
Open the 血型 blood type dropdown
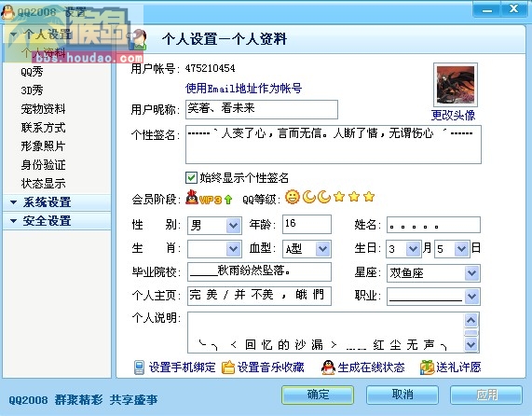pos(322,249)
